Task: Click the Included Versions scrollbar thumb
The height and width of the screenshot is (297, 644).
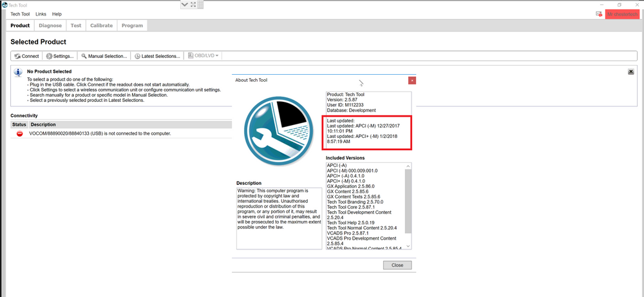Action: tap(408, 200)
